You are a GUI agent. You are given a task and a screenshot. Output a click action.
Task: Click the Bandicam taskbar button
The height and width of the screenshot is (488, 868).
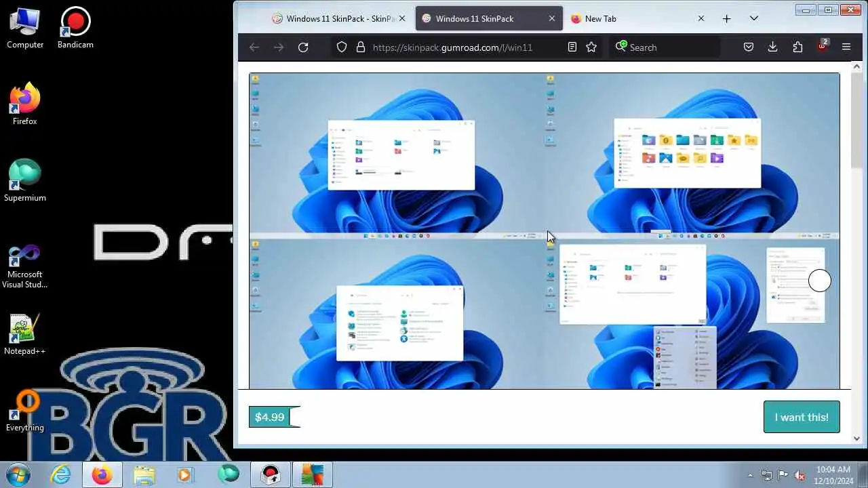(271, 474)
